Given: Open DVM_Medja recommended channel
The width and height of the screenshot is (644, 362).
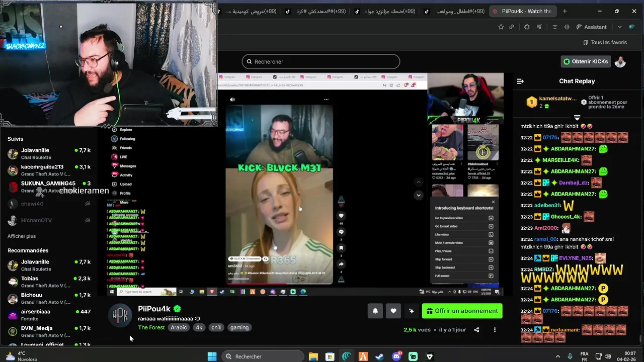Looking at the screenshot, I should pyautogui.click(x=48, y=331).
